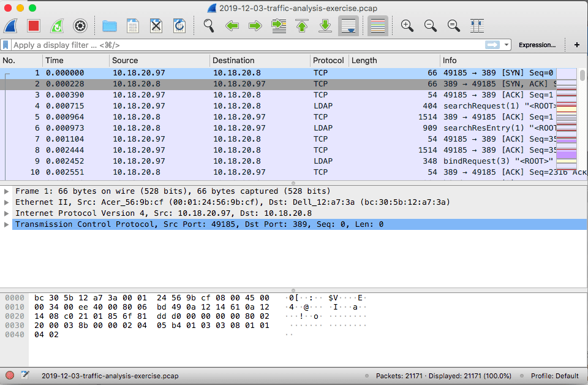Click status bar file name text
588x385 pixels.
[110, 376]
